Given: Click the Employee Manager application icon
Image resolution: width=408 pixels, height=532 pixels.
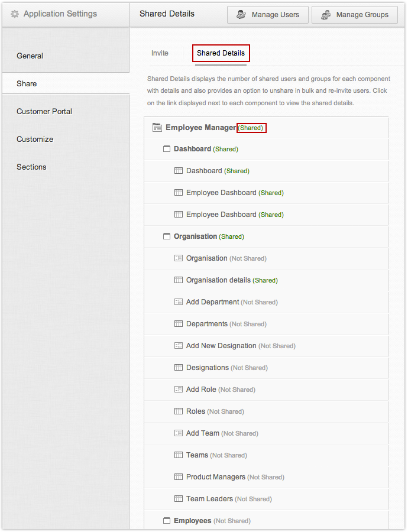Looking at the screenshot, I should [x=157, y=128].
